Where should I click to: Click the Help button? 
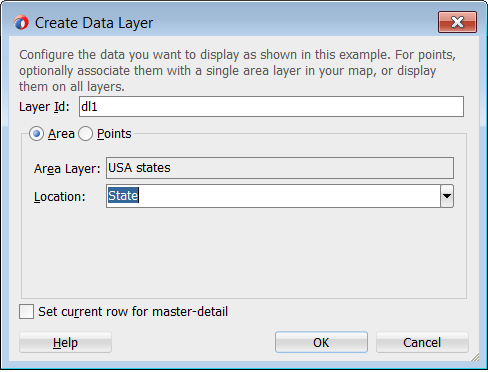[65, 342]
